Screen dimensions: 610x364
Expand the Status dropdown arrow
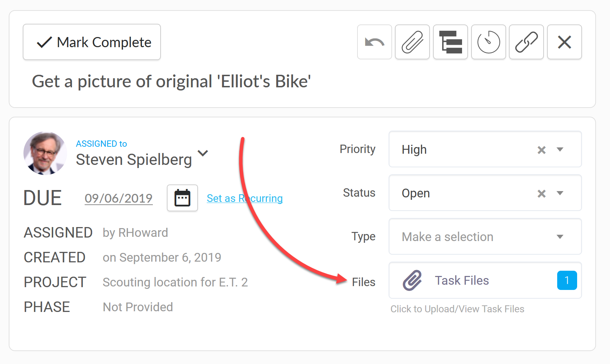pos(560,193)
